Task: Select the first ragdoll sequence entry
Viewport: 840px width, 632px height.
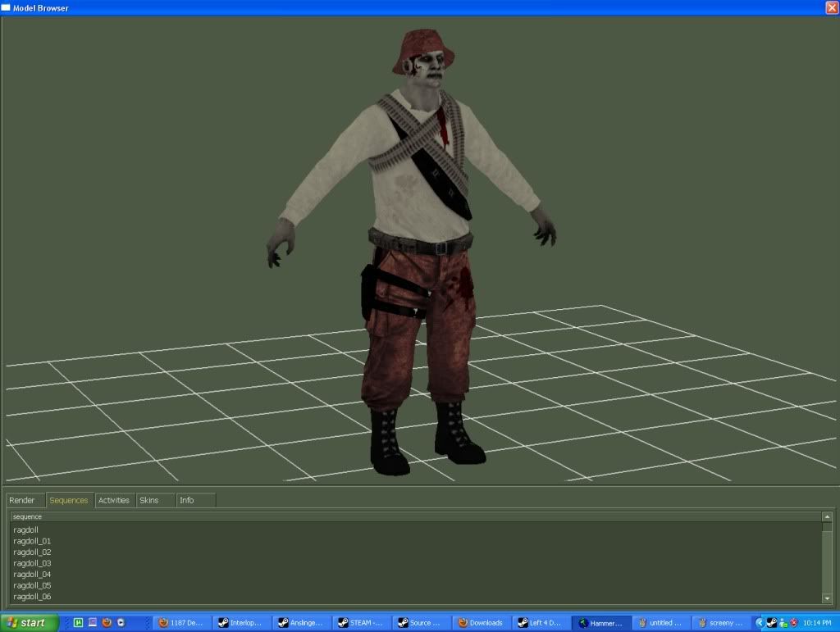Action: [26, 530]
